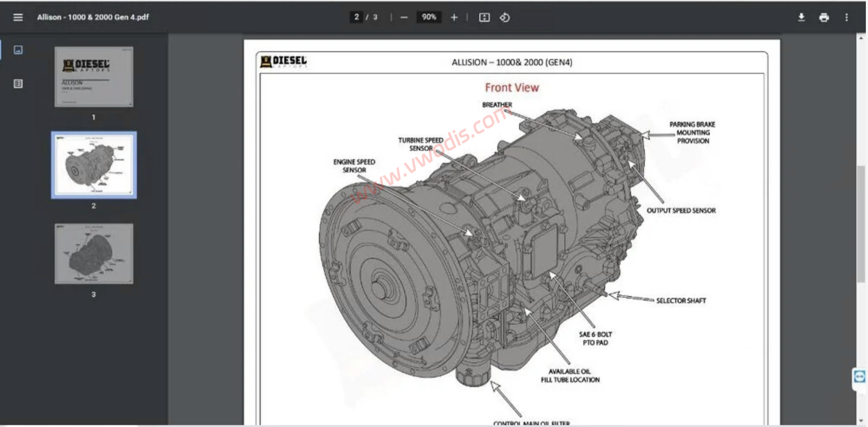Toggle the sidebar hamburger menu

click(18, 17)
